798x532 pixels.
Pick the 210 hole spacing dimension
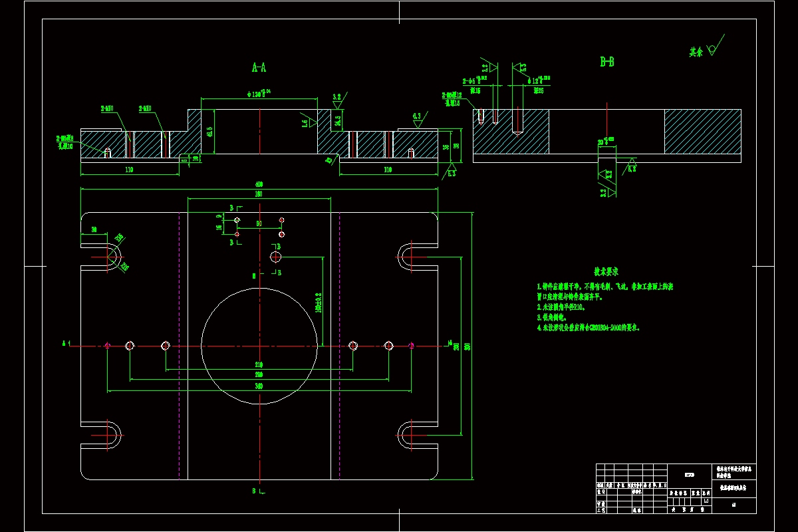click(x=259, y=365)
